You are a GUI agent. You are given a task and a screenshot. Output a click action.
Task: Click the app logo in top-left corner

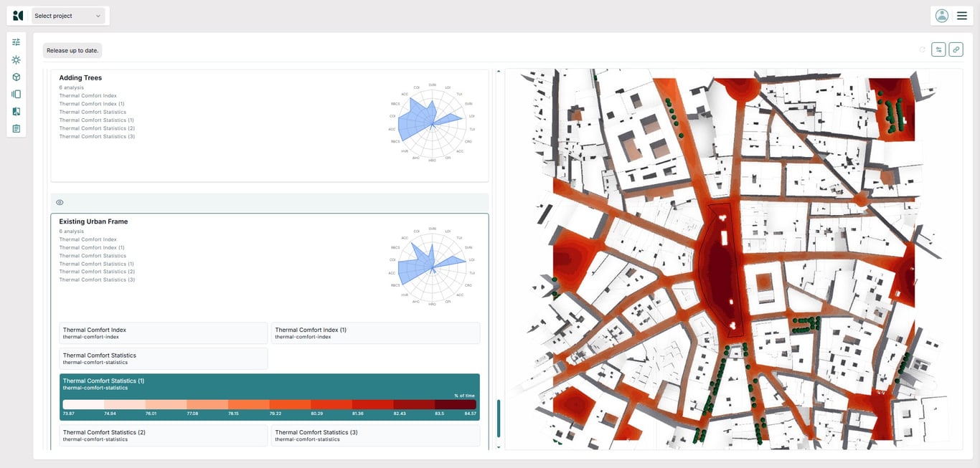[18, 16]
